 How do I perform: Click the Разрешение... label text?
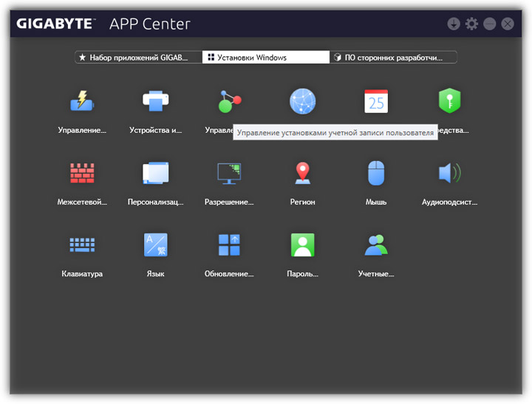(x=229, y=202)
